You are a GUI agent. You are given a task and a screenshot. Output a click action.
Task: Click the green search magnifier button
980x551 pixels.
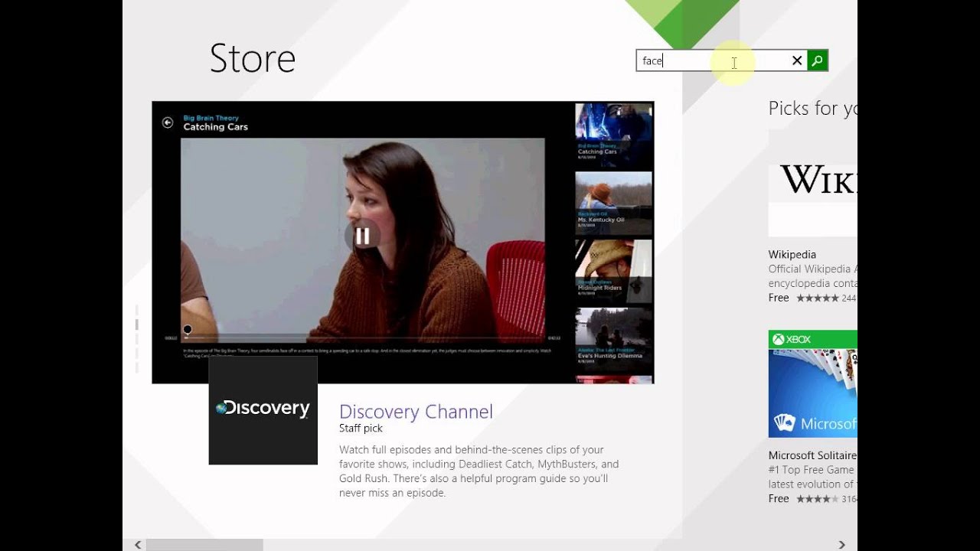click(x=818, y=60)
